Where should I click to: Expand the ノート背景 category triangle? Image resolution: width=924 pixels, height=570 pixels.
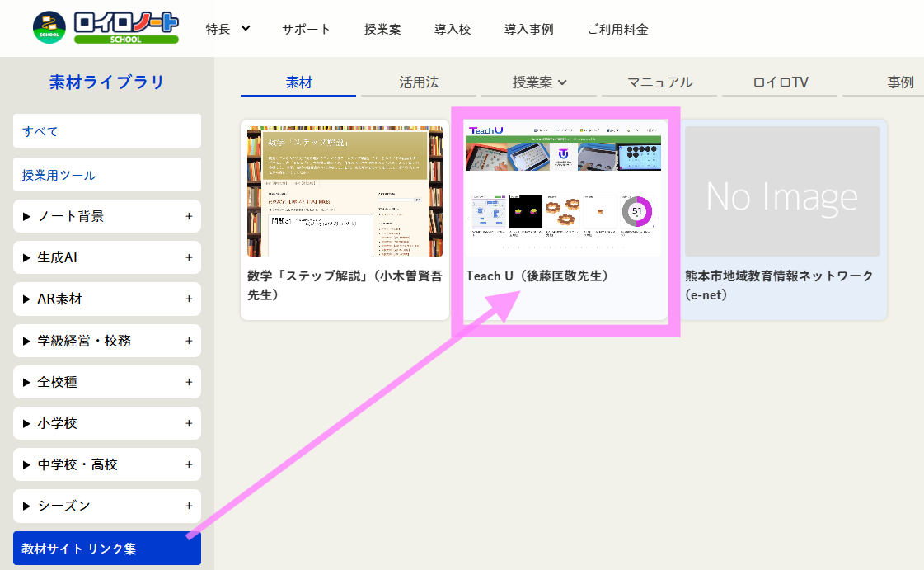point(26,217)
